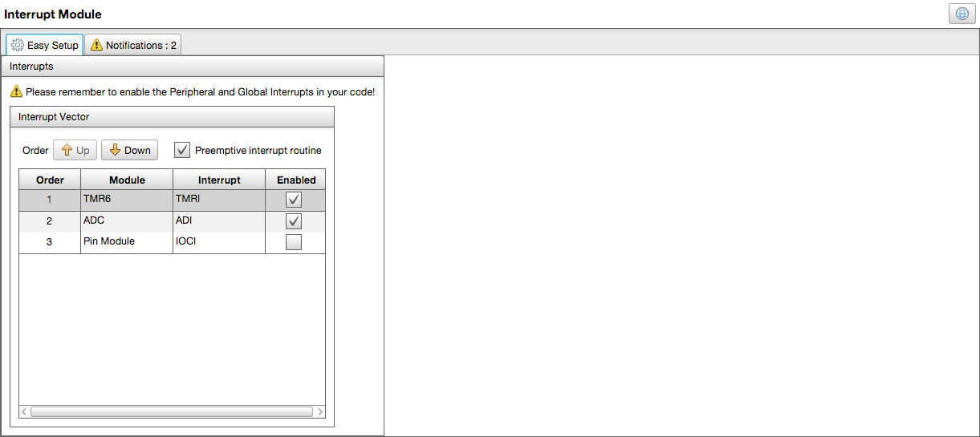This screenshot has width=980, height=437.
Task: Select the TMR6 module row
Action: coord(126,200)
